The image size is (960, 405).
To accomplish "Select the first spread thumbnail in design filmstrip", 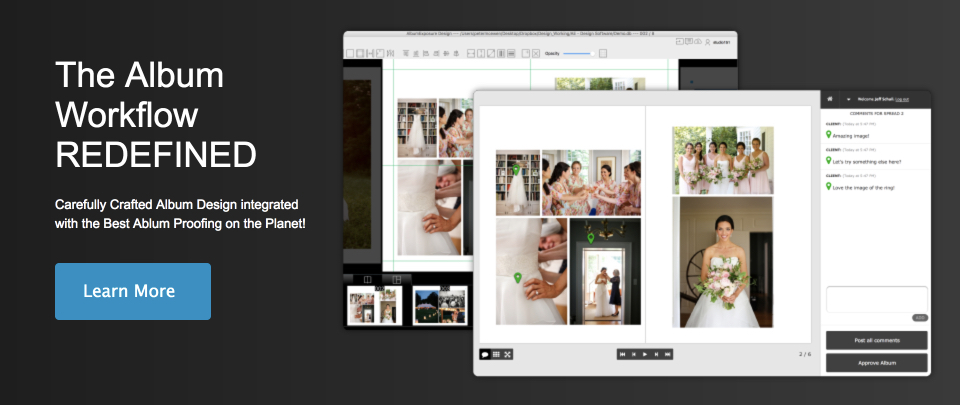I will coord(375,305).
